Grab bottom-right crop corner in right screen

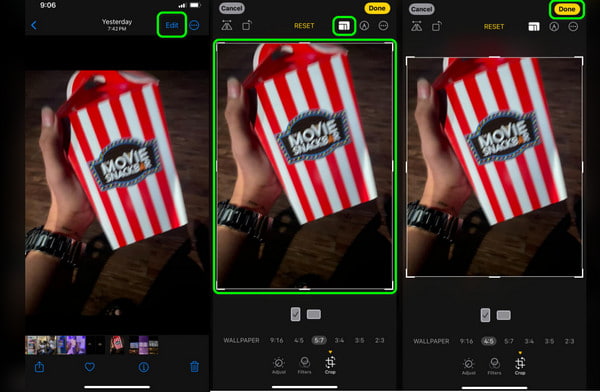pos(580,275)
